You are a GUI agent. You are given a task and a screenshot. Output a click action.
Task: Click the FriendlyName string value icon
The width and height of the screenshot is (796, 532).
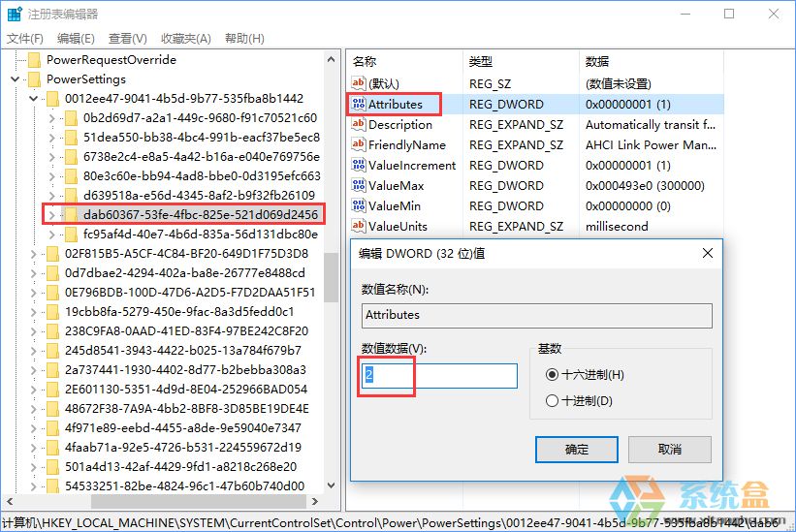click(x=359, y=144)
